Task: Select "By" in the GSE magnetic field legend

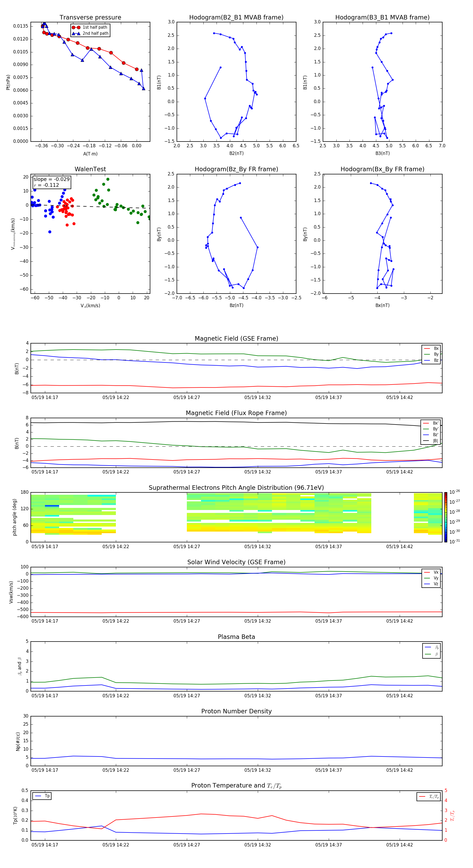Action: (x=431, y=354)
